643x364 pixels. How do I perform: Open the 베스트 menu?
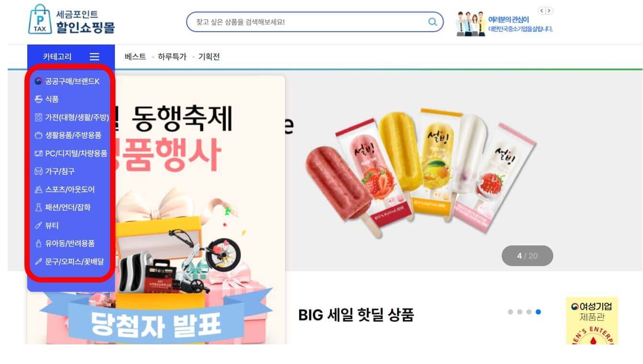[x=135, y=57]
